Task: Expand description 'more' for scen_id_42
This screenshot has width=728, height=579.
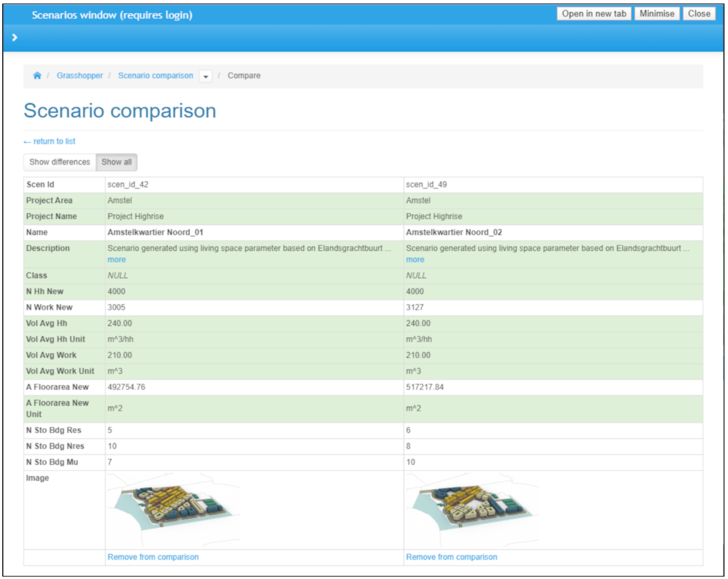Action: (116, 260)
